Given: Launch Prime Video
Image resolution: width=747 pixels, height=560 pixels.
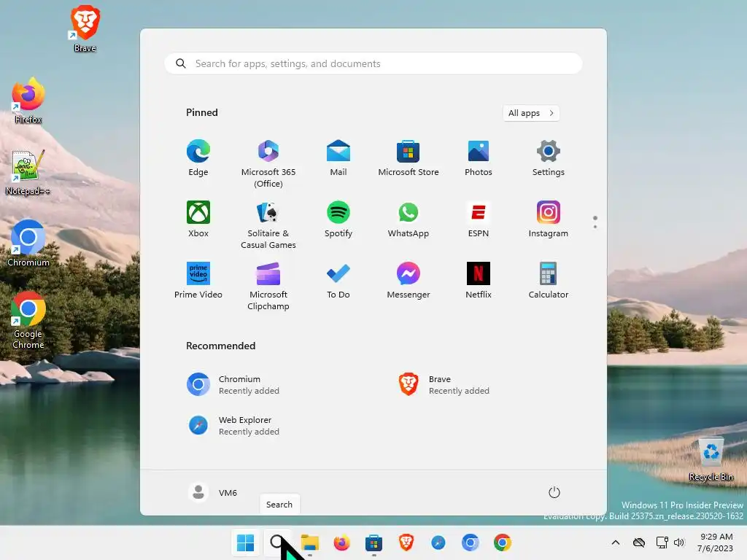Looking at the screenshot, I should coord(198,281).
